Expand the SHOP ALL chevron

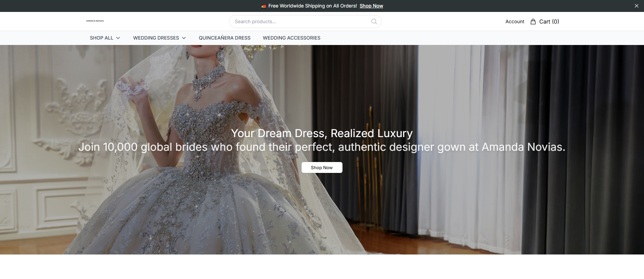point(118,38)
